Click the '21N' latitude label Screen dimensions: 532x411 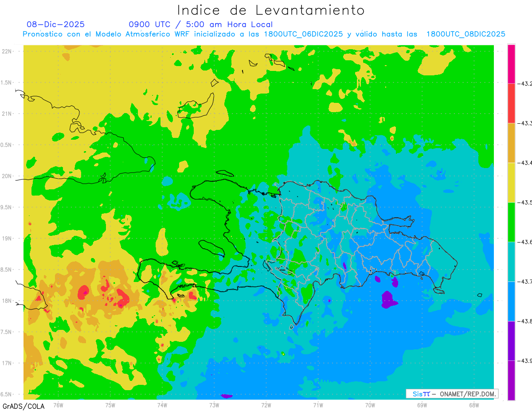7,114
